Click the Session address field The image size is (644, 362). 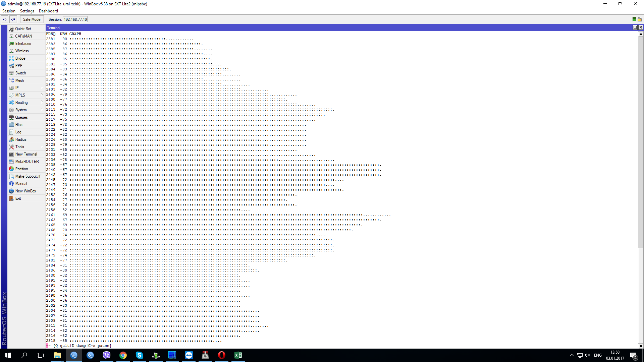pos(75,19)
